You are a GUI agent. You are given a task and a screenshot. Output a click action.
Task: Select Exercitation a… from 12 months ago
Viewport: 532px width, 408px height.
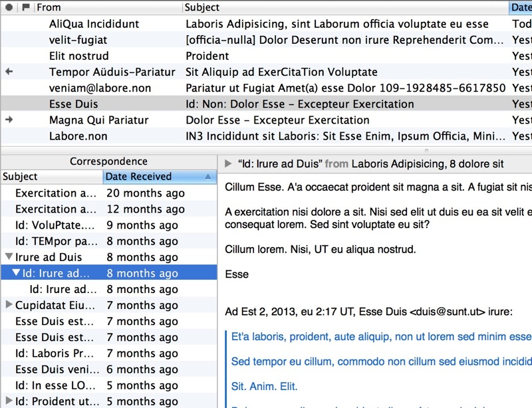[x=108, y=209]
